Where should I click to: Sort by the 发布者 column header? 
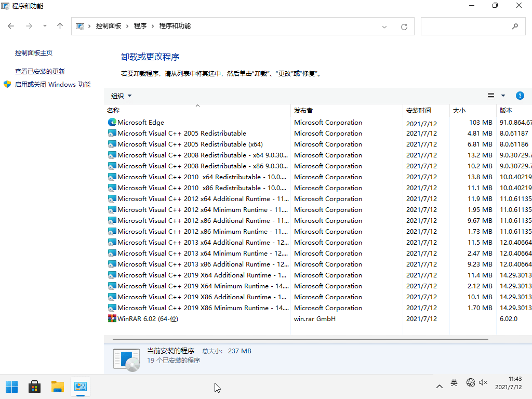[x=347, y=110]
